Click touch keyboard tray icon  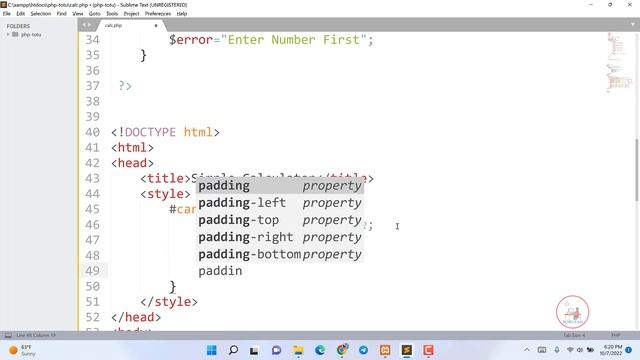pyautogui.click(x=542, y=350)
